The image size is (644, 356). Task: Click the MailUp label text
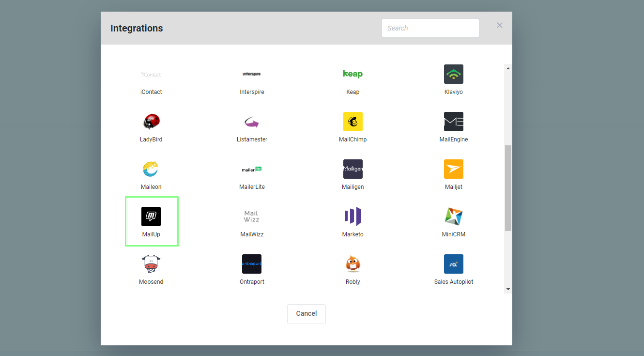coord(151,234)
